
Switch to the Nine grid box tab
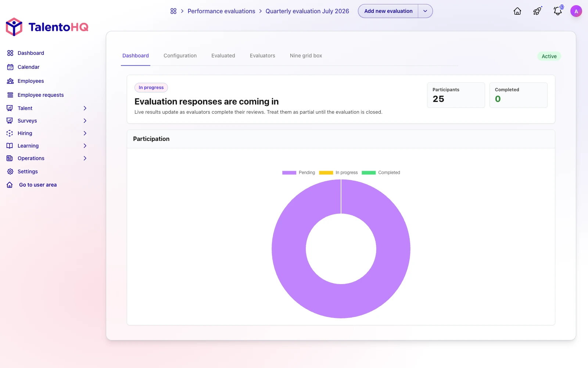(306, 56)
